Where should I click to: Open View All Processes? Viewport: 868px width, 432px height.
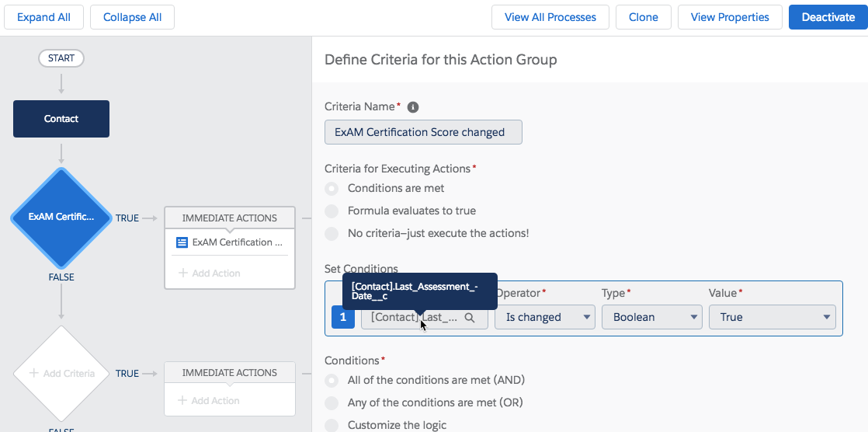[x=550, y=17]
